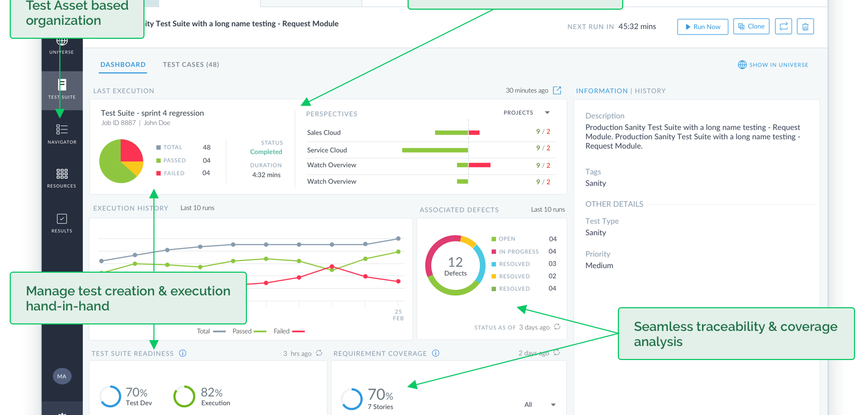Click Requirement Coverage info icon

pos(436,354)
